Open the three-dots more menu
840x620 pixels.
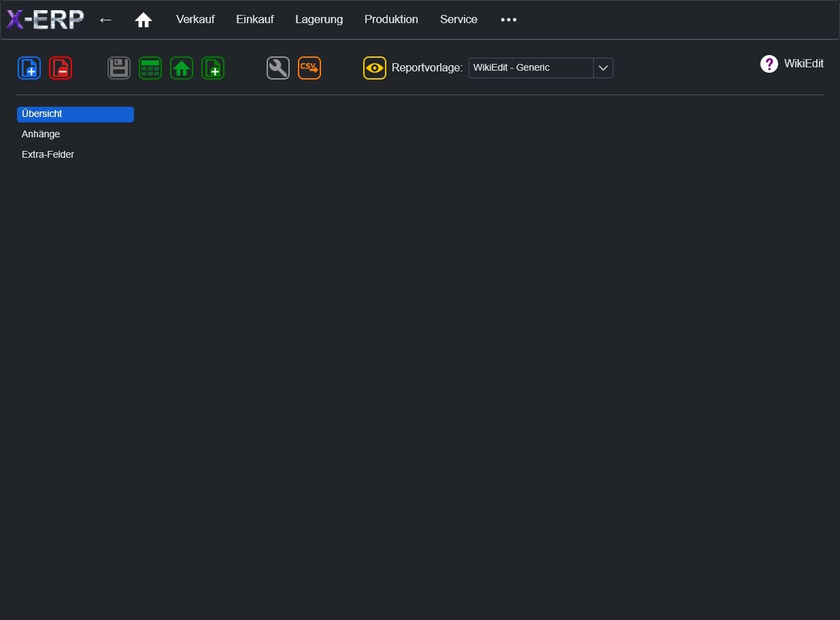pos(509,20)
